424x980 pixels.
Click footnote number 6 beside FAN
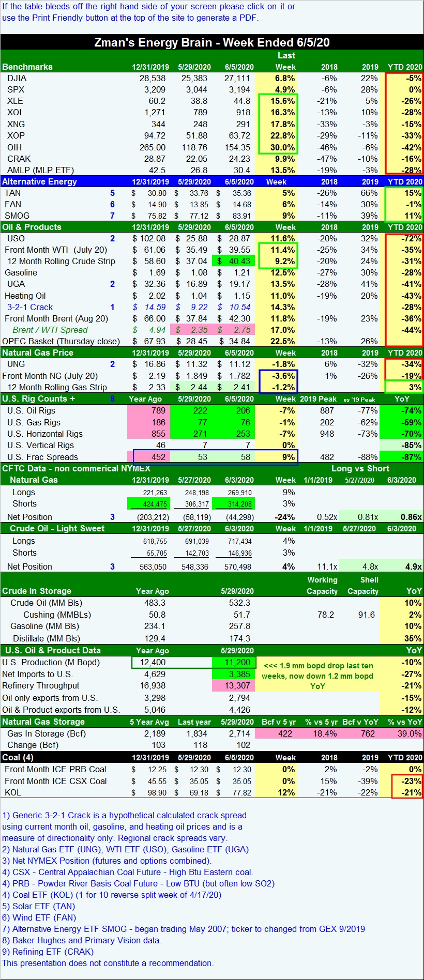pyautogui.click(x=112, y=204)
